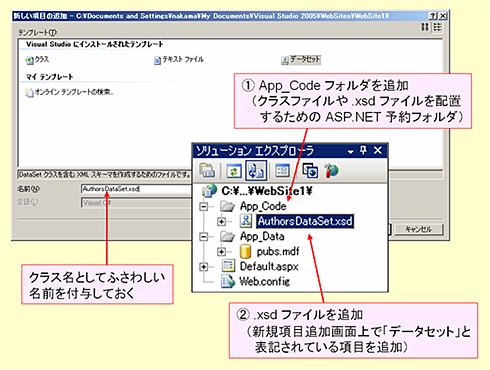
Task: Collapse the App_Data folder node
Action: tap(203, 237)
